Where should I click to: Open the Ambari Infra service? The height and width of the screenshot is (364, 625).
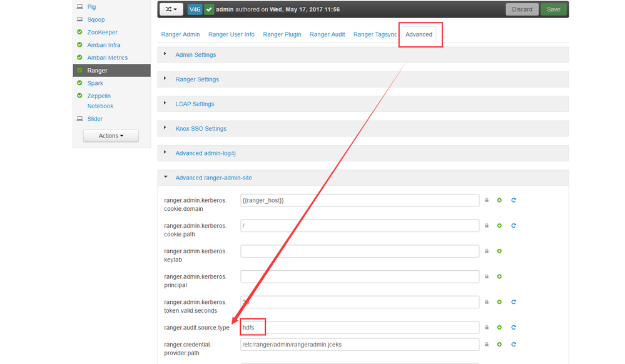coord(104,45)
